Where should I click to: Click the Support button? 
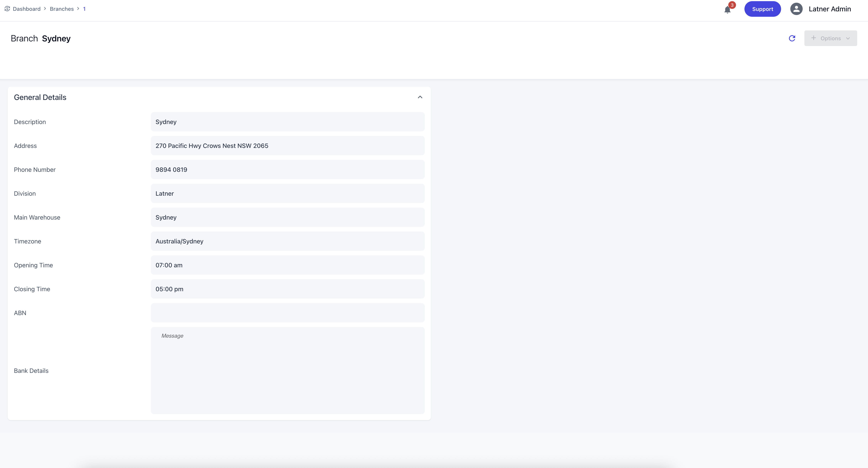[x=763, y=9]
